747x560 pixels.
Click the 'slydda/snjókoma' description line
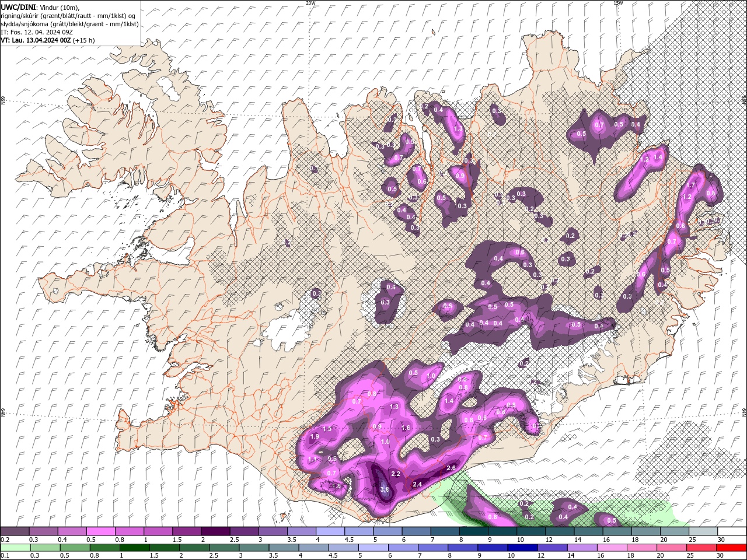pyautogui.click(x=69, y=24)
